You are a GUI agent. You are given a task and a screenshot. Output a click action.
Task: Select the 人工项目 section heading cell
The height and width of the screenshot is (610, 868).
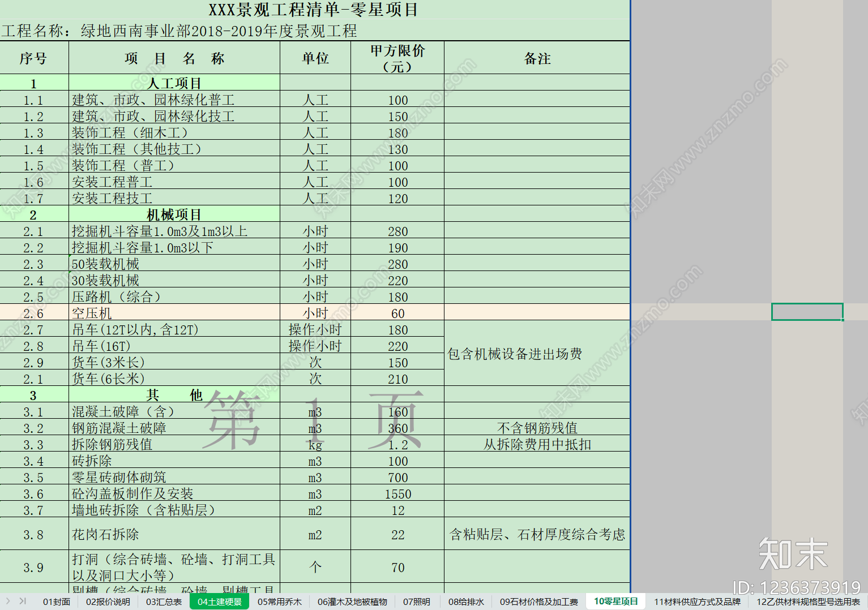pyautogui.click(x=174, y=83)
